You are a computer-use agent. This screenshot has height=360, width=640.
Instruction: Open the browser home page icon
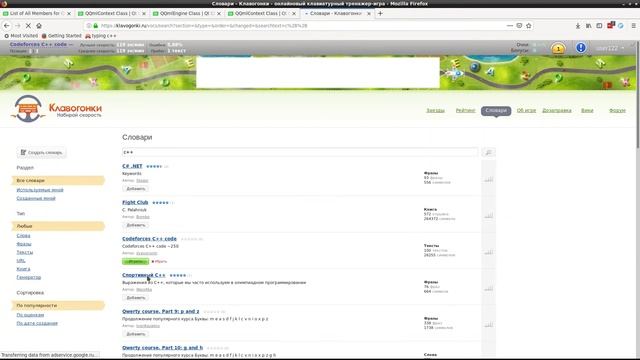[39, 25]
